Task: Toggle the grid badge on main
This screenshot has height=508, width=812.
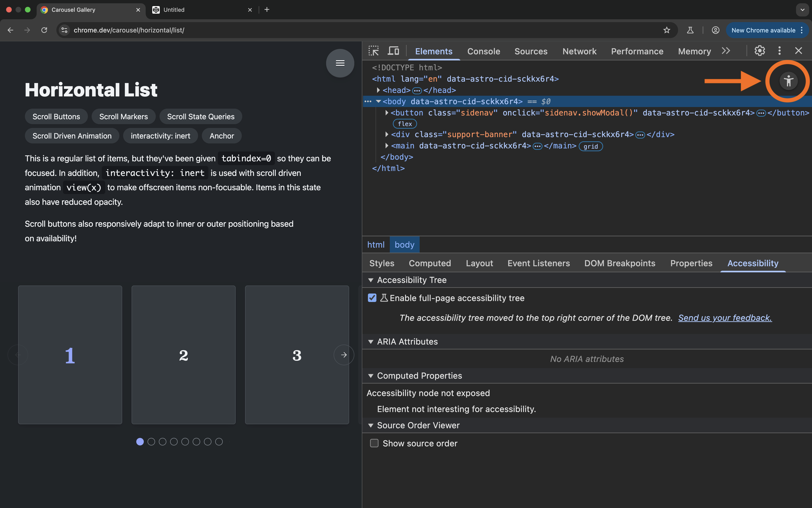Action: coord(590,147)
